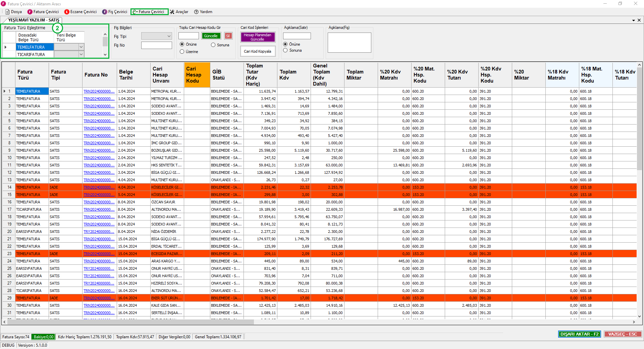The height and width of the screenshot is (349, 644).
Task: Select the YEŞİLMAVİ YAZILIM - SATIŞ tab
Action: click(34, 20)
